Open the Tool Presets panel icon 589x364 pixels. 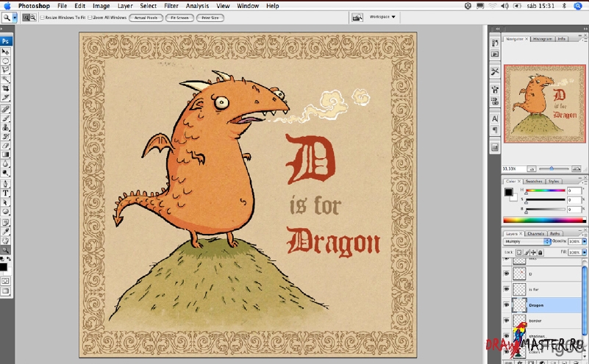tap(495, 71)
